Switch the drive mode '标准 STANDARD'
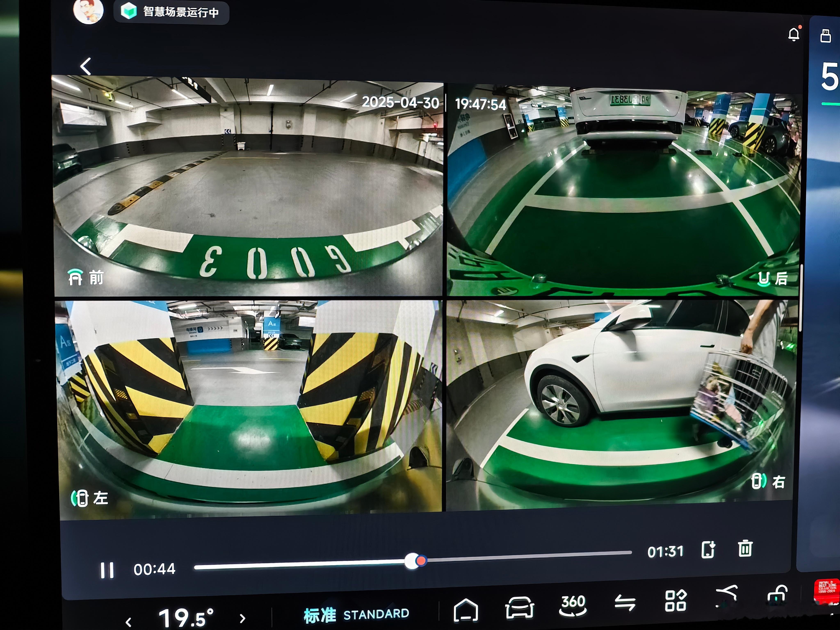The width and height of the screenshot is (840, 630). tap(356, 614)
